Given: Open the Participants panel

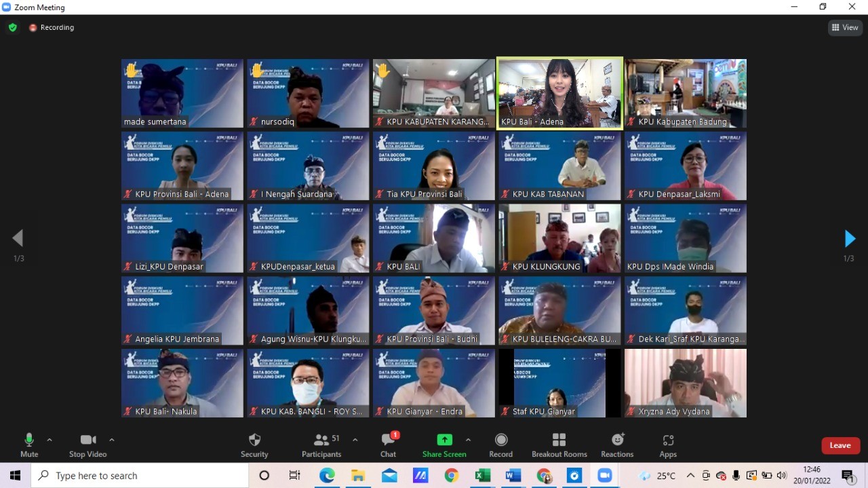Looking at the screenshot, I should (321, 445).
